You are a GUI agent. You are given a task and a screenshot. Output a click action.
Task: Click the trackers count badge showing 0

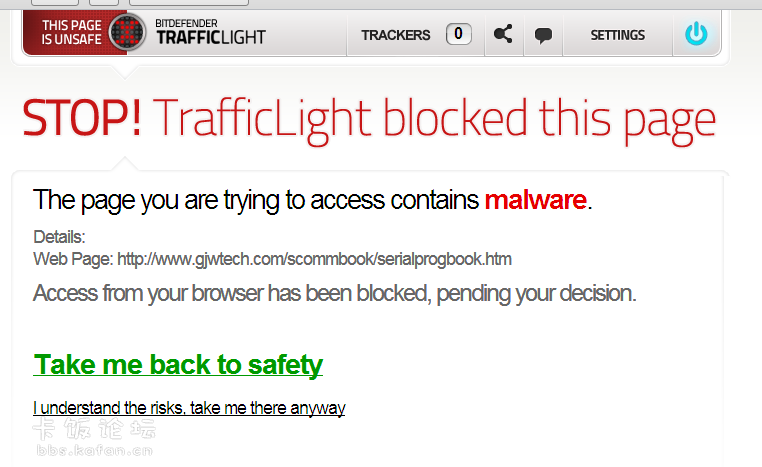[458, 34]
